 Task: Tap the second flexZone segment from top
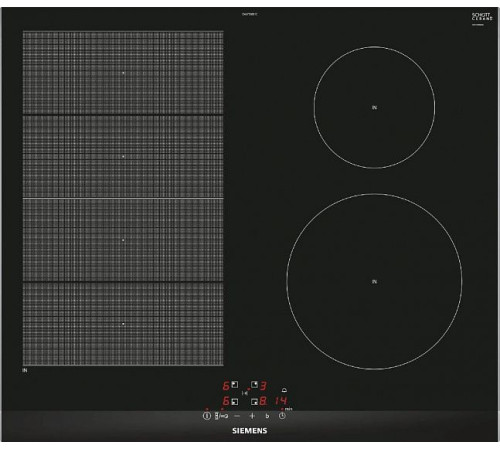pos(123,156)
